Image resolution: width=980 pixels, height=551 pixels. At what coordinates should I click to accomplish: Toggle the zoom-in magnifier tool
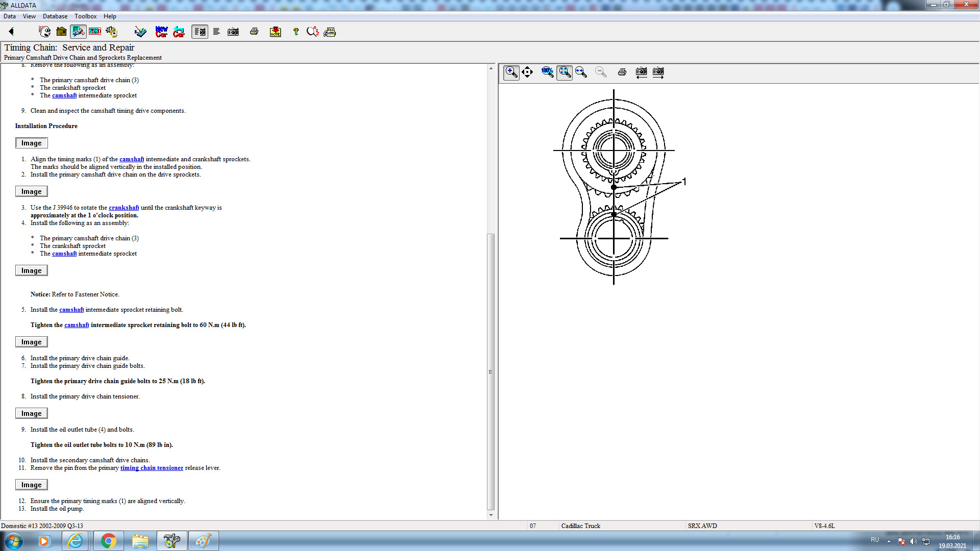tap(511, 72)
